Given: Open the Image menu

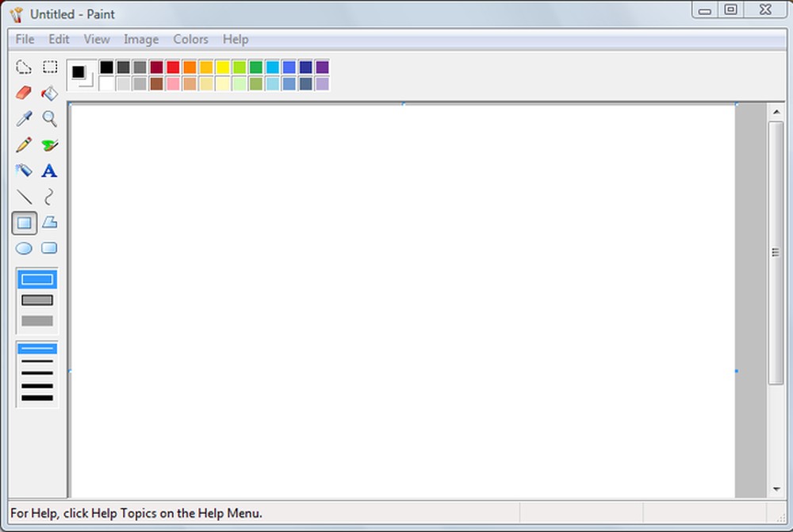Looking at the screenshot, I should point(141,39).
